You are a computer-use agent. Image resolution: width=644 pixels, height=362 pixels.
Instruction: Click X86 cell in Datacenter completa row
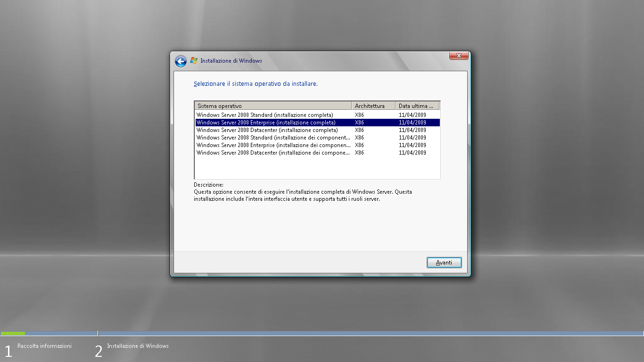[359, 130]
